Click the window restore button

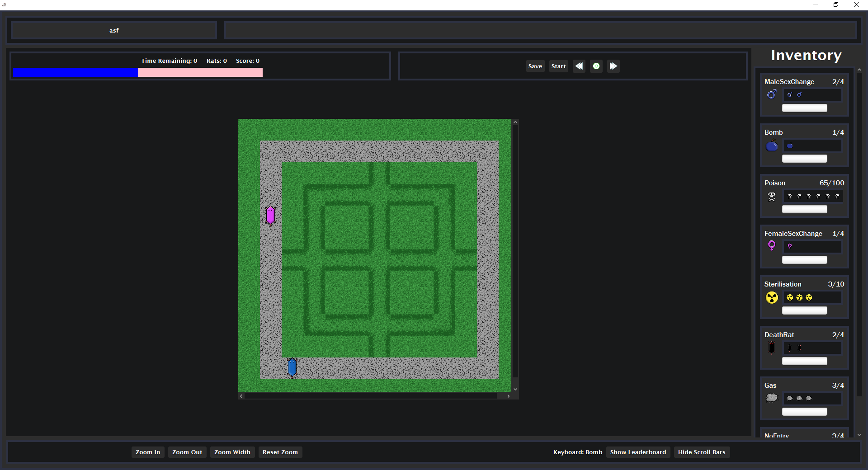point(836,5)
